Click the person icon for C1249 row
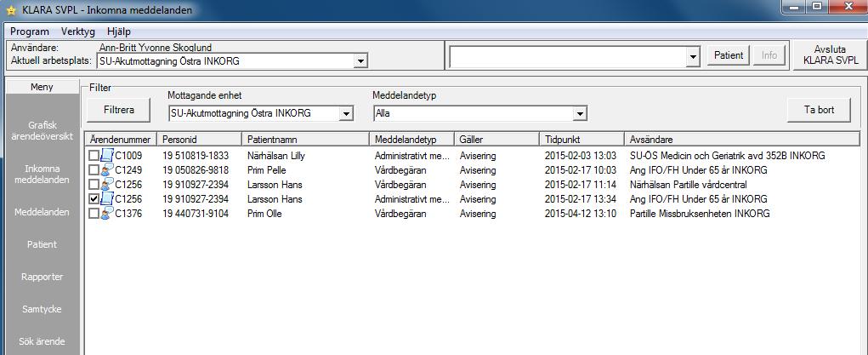 107,170
